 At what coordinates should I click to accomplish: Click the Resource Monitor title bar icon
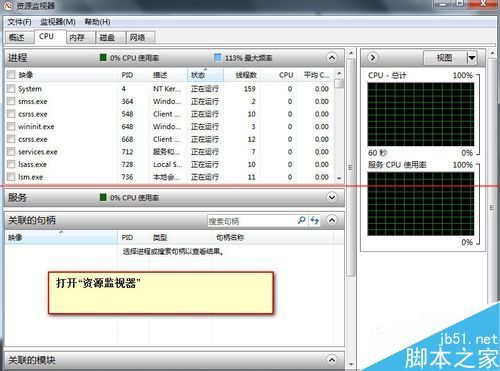8,6
